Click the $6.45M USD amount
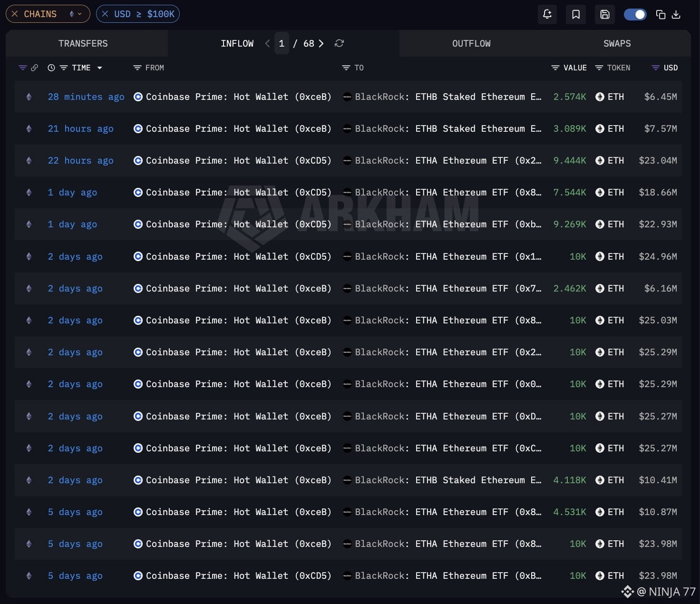This screenshot has width=700, height=604. point(661,97)
